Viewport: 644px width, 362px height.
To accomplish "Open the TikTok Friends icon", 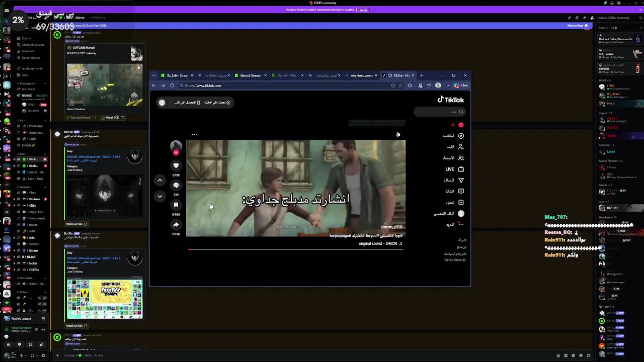I will pos(461,158).
